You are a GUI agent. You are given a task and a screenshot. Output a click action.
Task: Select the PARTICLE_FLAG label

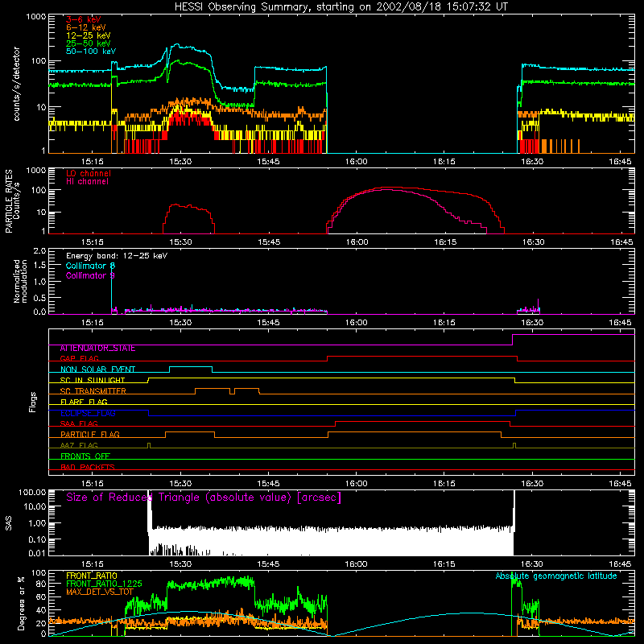(90, 434)
